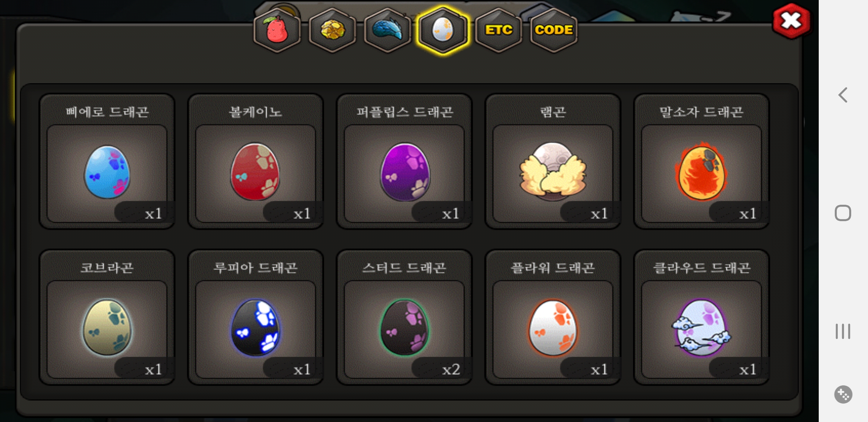Select the red 볼케이노 egg
868x422 pixels.
pos(255,161)
